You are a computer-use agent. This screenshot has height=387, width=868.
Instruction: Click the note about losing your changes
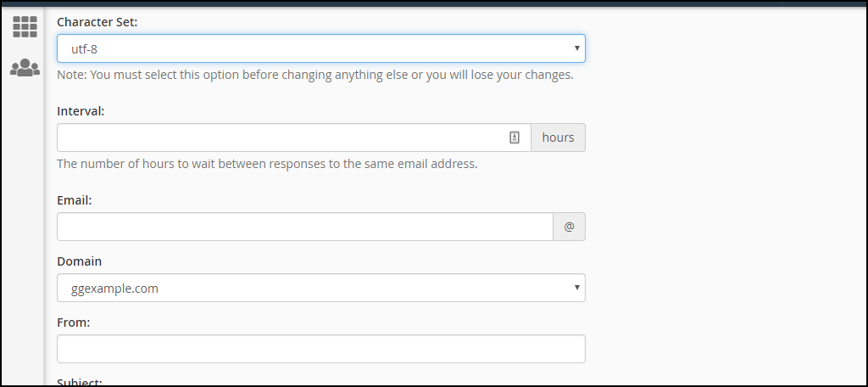315,75
